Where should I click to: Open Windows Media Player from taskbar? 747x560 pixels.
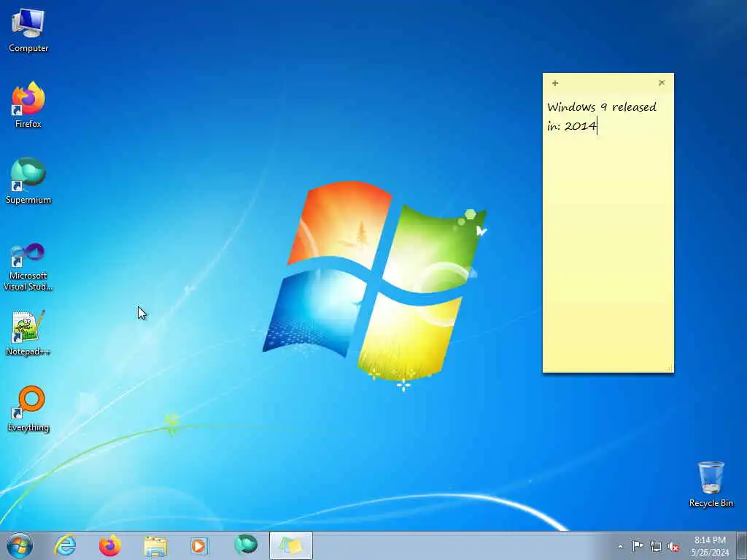pos(199,545)
